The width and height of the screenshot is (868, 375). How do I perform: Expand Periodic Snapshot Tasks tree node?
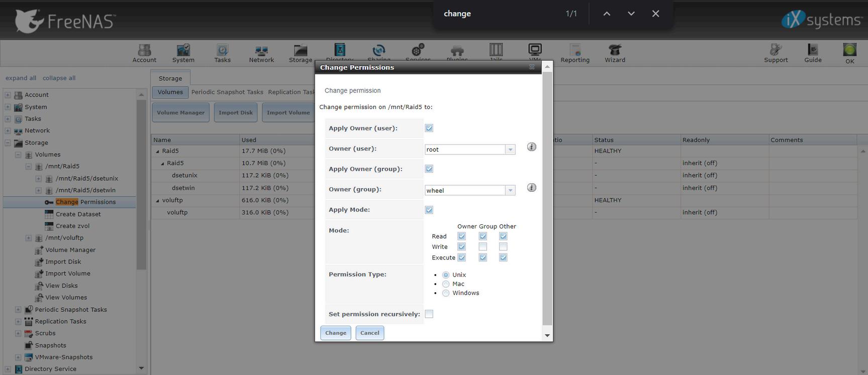click(18, 310)
